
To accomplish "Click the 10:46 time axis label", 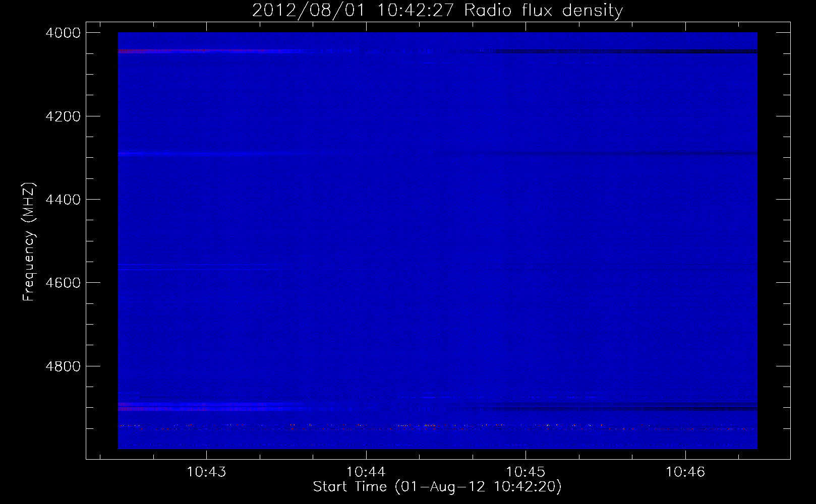I will [x=685, y=472].
